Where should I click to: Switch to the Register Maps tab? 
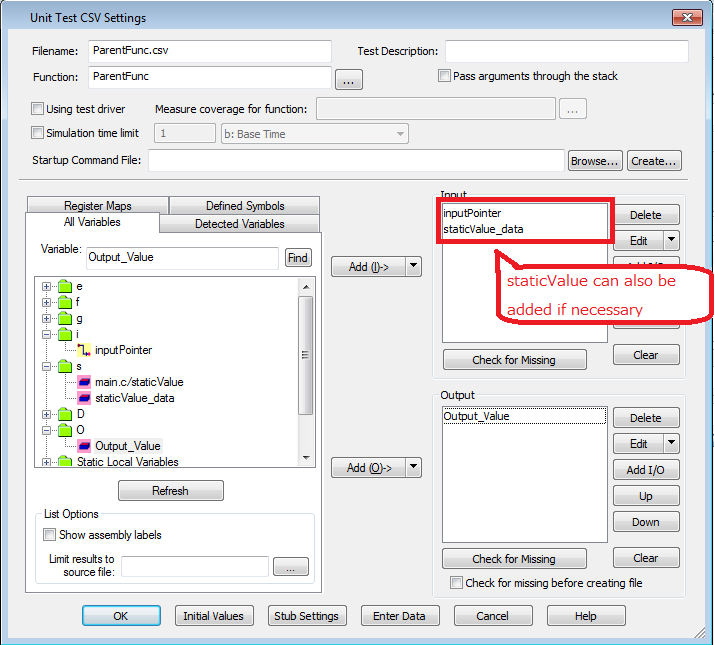click(97, 206)
